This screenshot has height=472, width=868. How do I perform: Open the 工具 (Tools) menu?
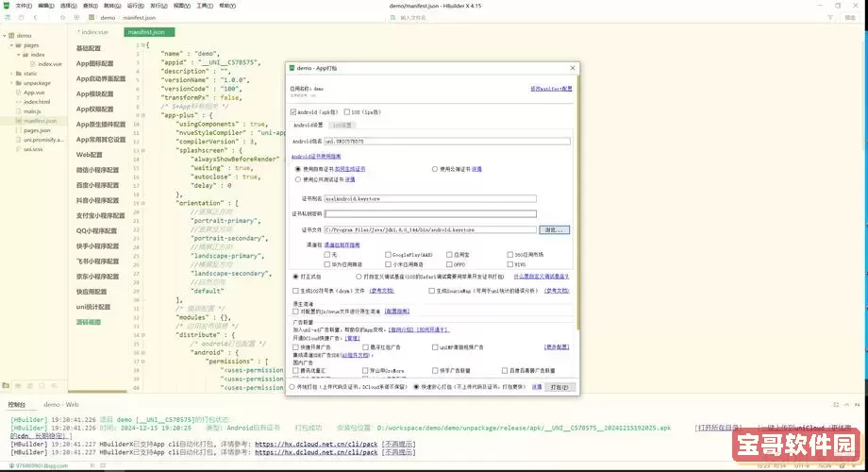point(205,6)
